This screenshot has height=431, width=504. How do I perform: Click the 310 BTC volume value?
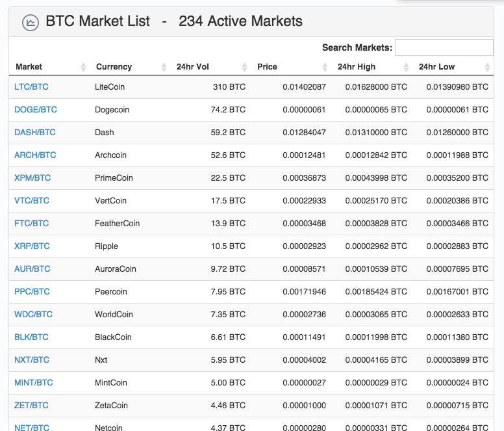pos(229,87)
